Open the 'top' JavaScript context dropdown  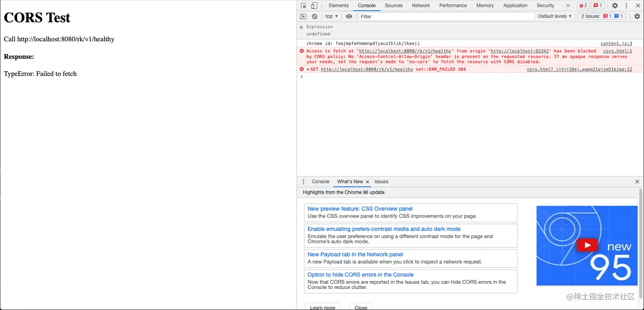click(x=332, y=16)
